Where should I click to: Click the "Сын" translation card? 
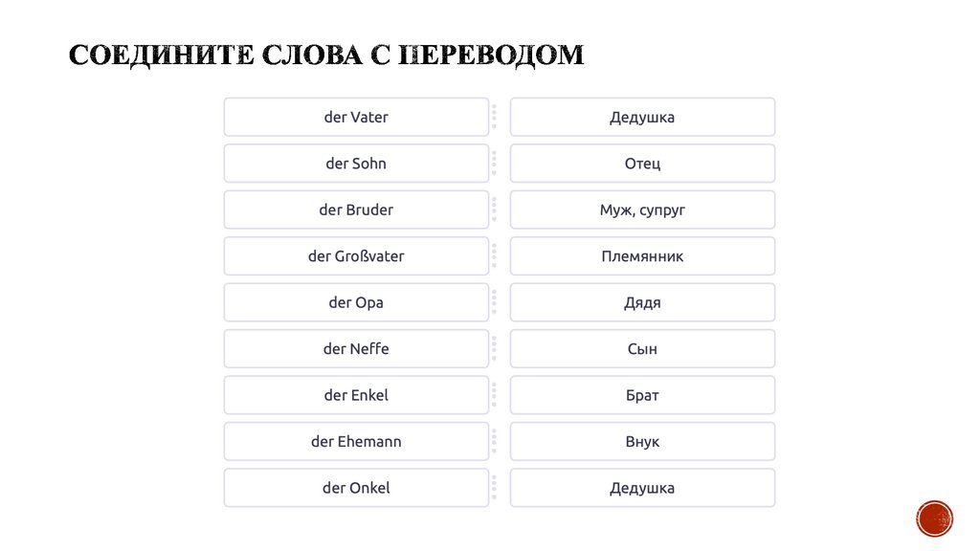point(642,349)
